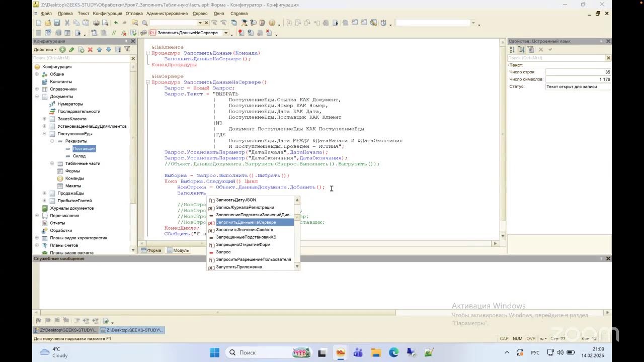Expand the Общие tree node
This screenshot has width=644, height=362.
coord(37,74)
